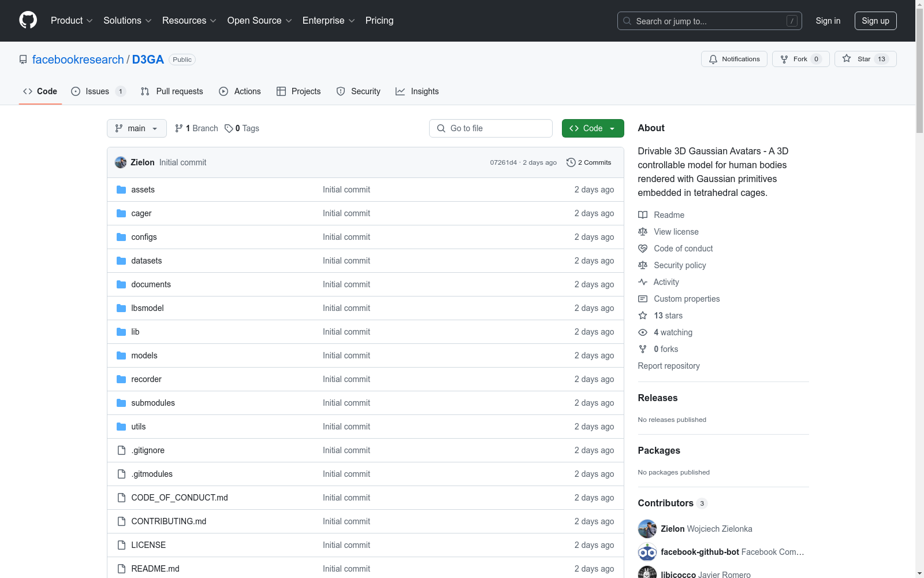Open the Insights tab
The height and width of the screenshot is (578, 924).
418,91
